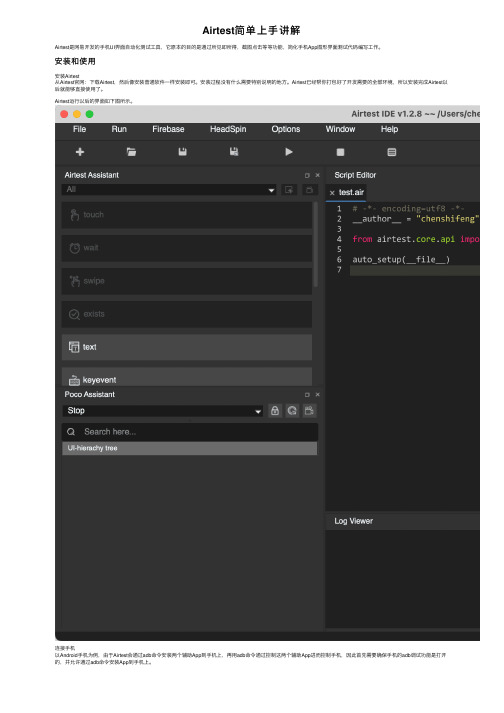
Task: Close the Poco Assistant panel
Action: [x=318, y=395]
